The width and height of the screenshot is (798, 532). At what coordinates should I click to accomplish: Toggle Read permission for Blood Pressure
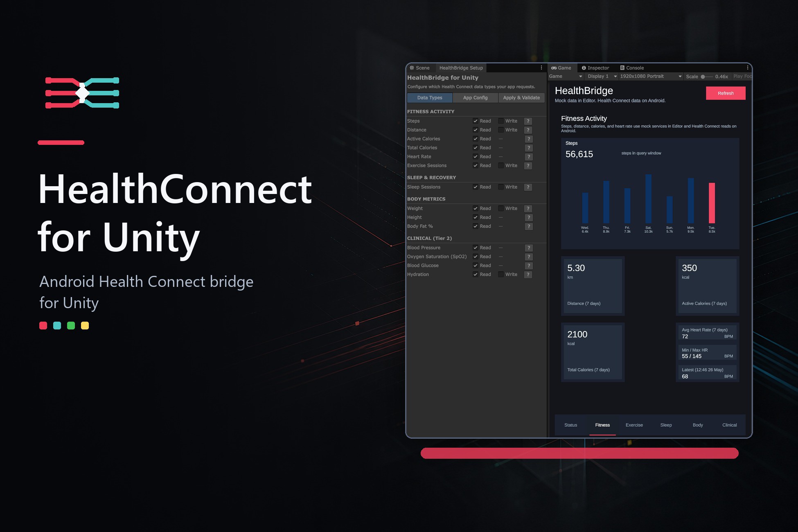coord(476,248)
